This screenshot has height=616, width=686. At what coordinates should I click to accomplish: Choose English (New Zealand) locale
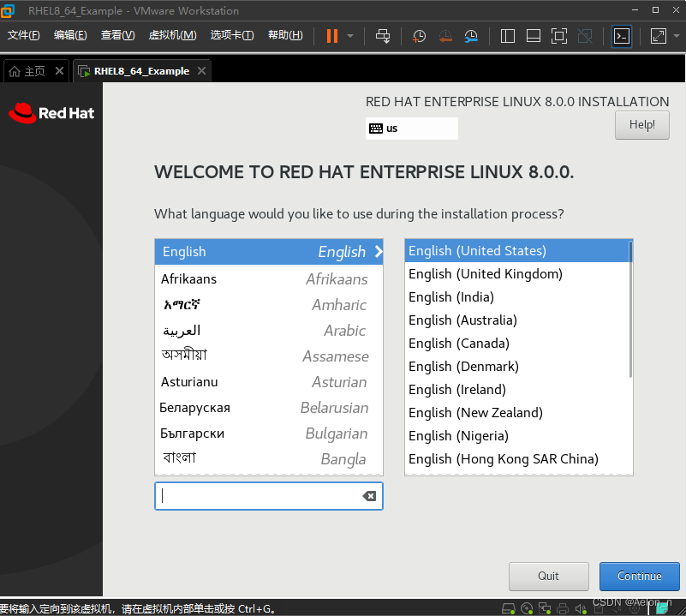(516, 412)
